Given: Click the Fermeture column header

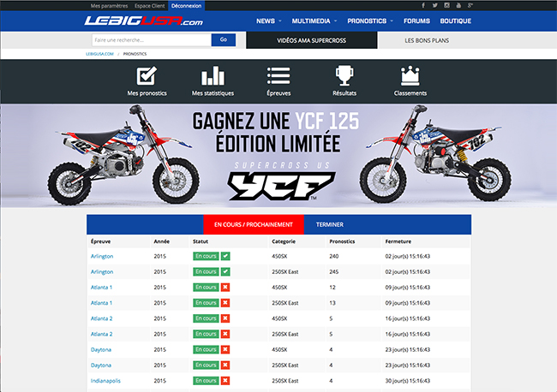Looking at the screenshot, I should click(x=398, y=241).
